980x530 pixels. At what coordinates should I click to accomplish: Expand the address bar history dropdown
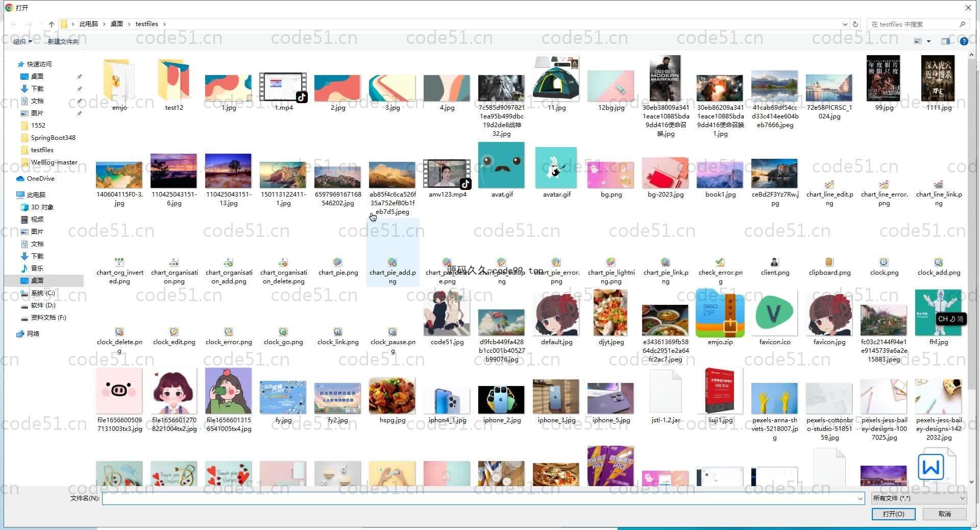(x=845, y=24)
